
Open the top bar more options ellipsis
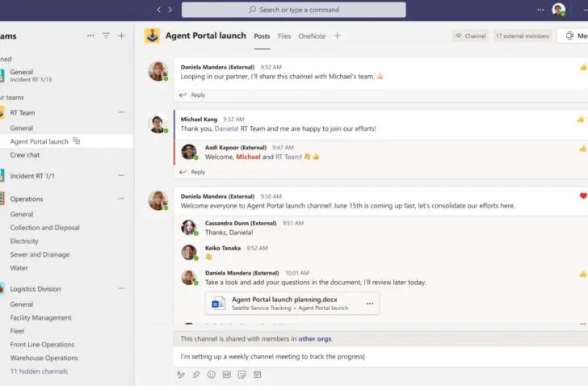(x=540, y=10)
